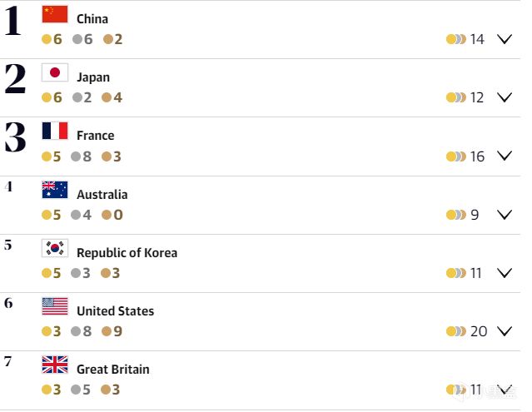The height and width of the screenshot is (412, 532).
Task: Click the Australia flag icon
Action: [55, 190]
